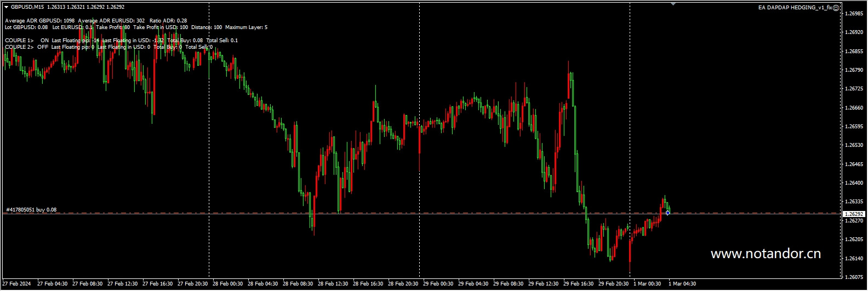Select the #417805051 buy 0.08 order label
Image resolution: width=868 pixels, height=291 pixels.
coord(31,210)
